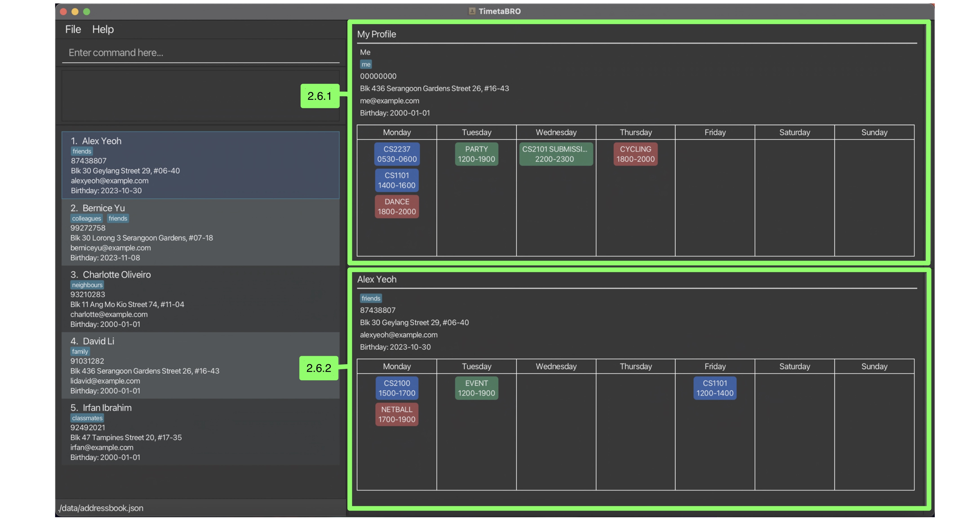Viewport: 980px width, 521px height.
Task: Click irfan@example.com in contact list
Action: tap(102, 447)
